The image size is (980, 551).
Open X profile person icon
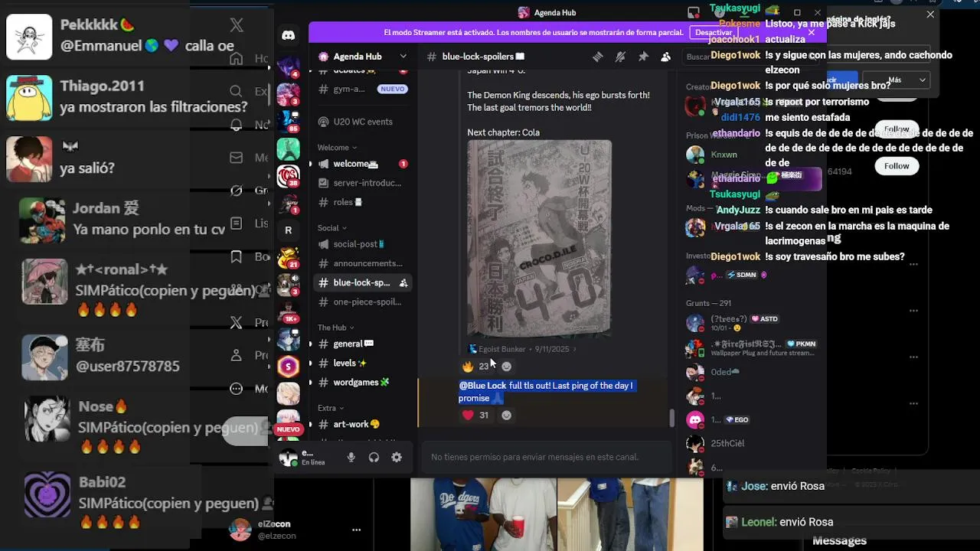pos(237,355)
